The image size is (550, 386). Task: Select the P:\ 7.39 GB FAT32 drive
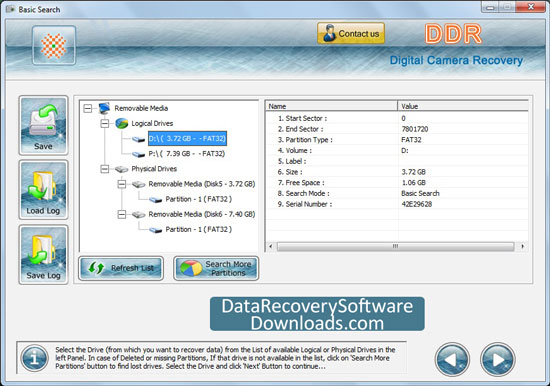pyautogui.click(x=187, y=154)
